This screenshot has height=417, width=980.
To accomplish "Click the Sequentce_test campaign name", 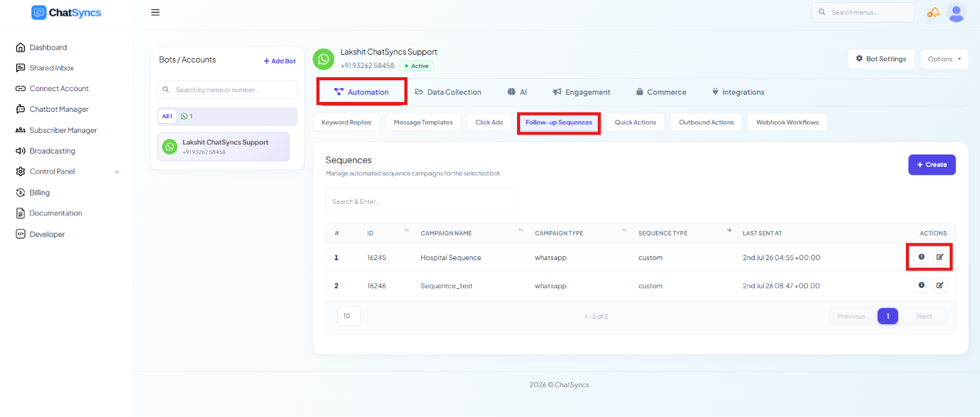I will (x=446, y=286).
